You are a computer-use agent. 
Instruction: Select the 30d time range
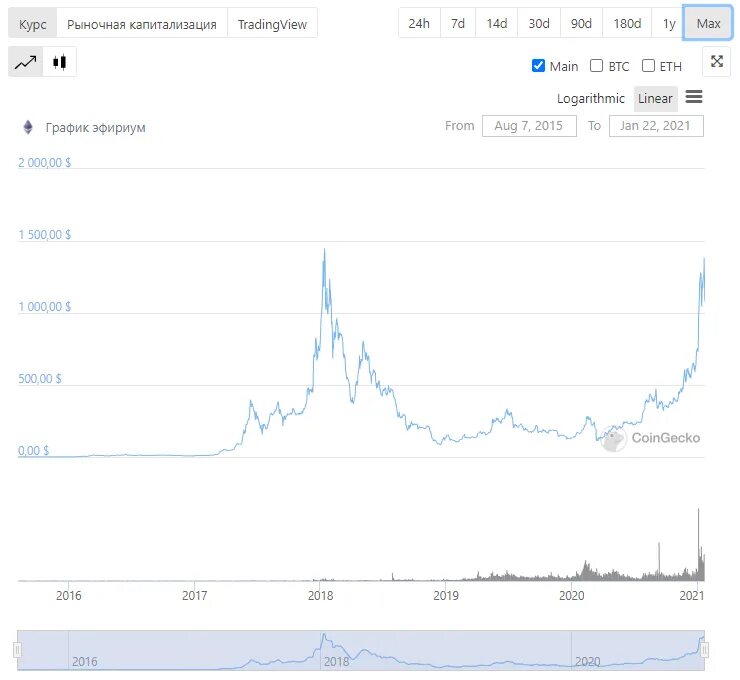click(538, 23)
